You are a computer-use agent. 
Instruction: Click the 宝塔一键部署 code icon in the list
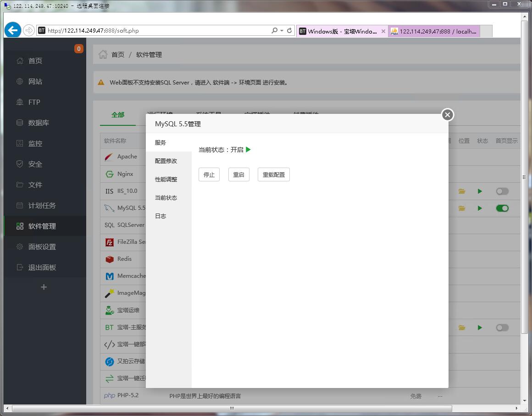pos(109,345)
